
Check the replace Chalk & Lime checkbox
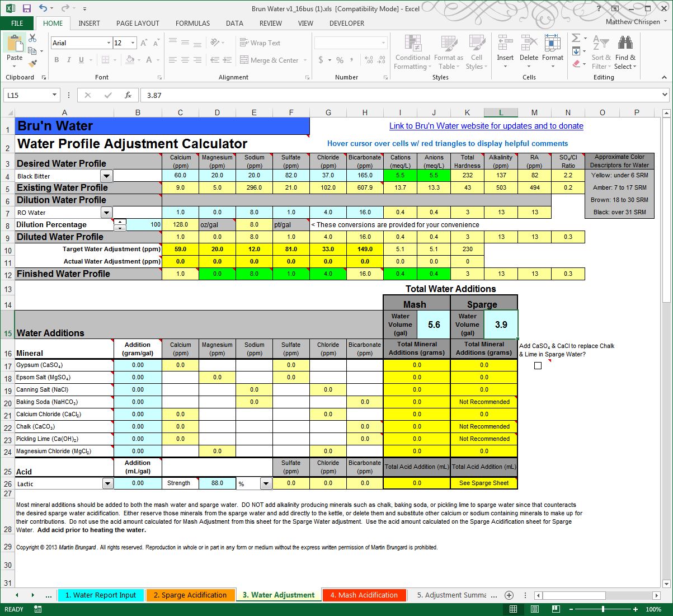tap(538, 365)
